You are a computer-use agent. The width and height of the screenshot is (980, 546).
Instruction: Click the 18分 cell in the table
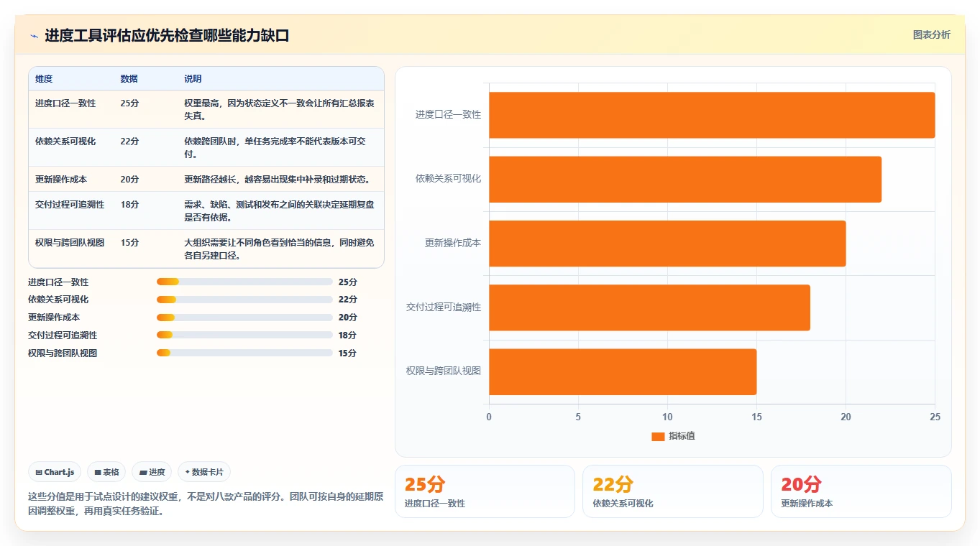click(129, 205)
